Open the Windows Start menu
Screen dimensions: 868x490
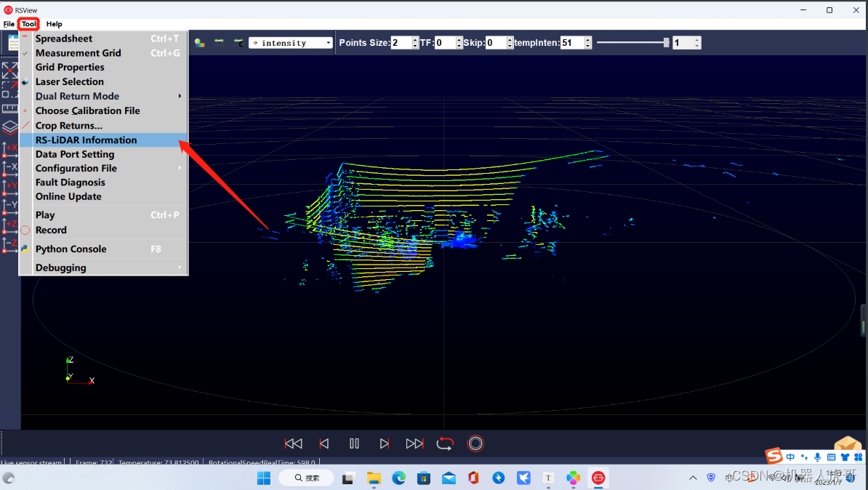tap(264, 478)
